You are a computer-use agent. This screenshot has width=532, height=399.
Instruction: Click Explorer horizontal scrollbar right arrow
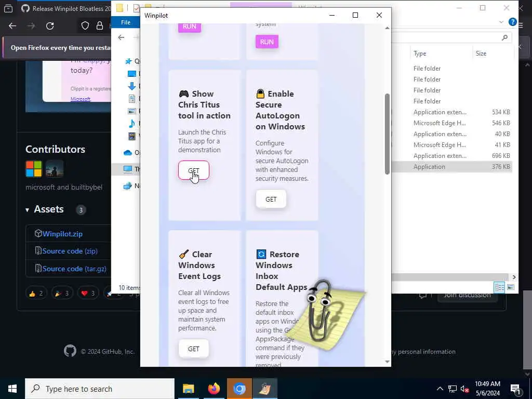tap(514, 277)
